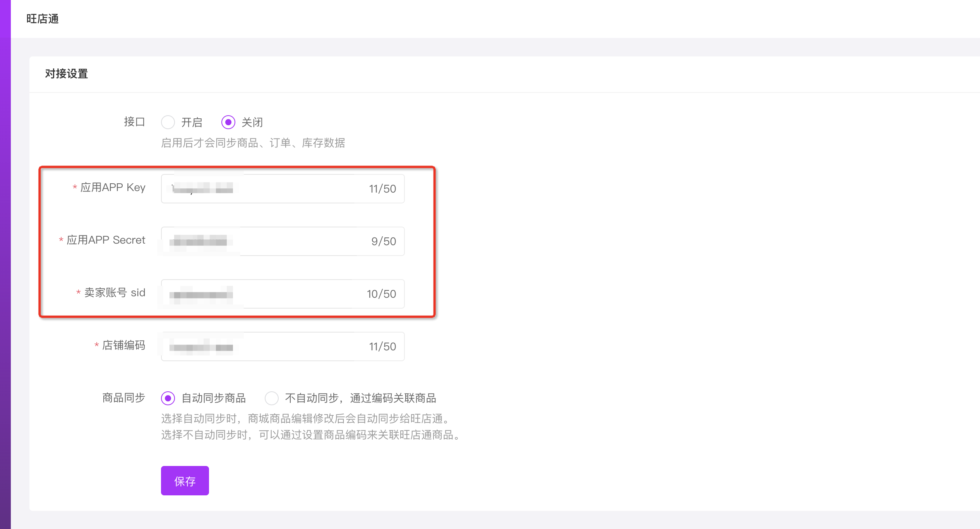Click the purple left sidebar strip
This screenshot has height=529, width=980.
coord(5,264)
